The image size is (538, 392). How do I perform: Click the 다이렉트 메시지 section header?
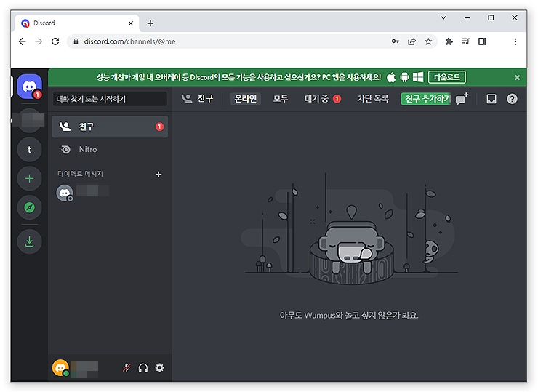tap(80, 174)
